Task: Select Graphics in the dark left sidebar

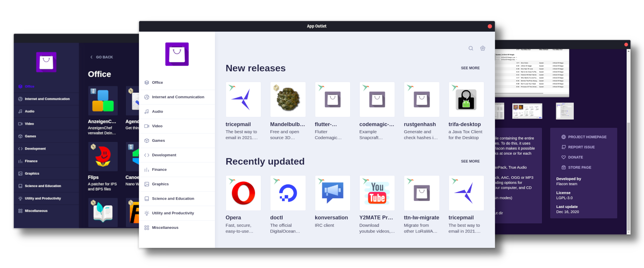Action: click(46, 174)
